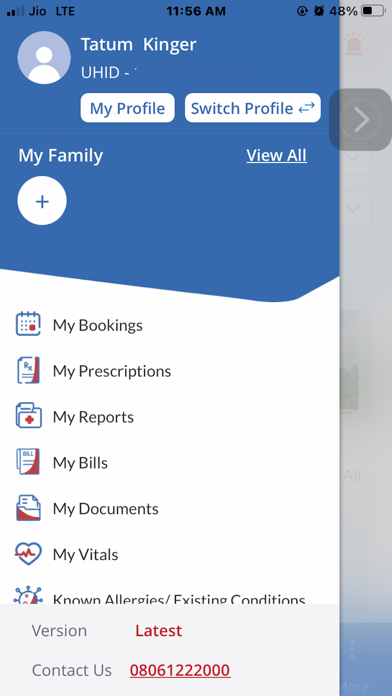This screenshot has height=696, width=392.
Task: Click the My Bills icon
Action: pyautogui.click(x=28, y=462)
